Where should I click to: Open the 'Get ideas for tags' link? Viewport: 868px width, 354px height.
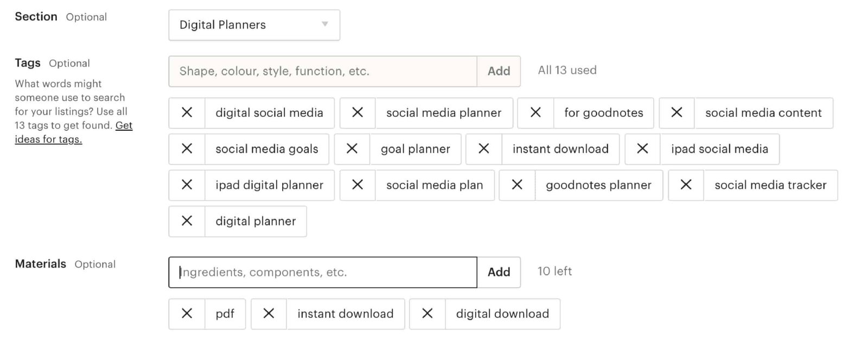73,132
